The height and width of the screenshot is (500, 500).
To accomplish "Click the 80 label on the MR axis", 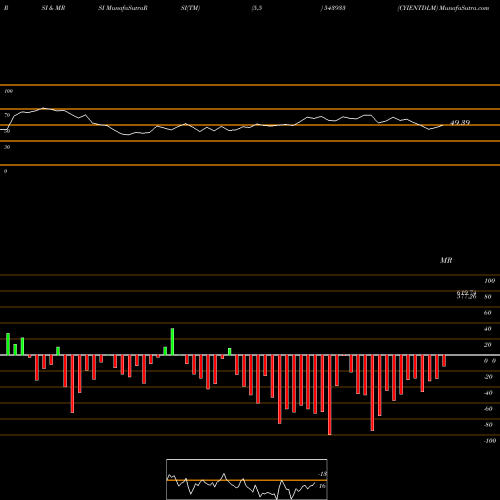I will click(x=487, y=297).
